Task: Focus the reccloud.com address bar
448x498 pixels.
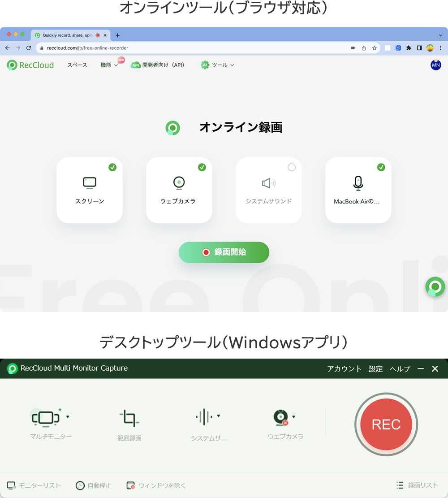Action: pyautogui.click(x=208, y=48)
